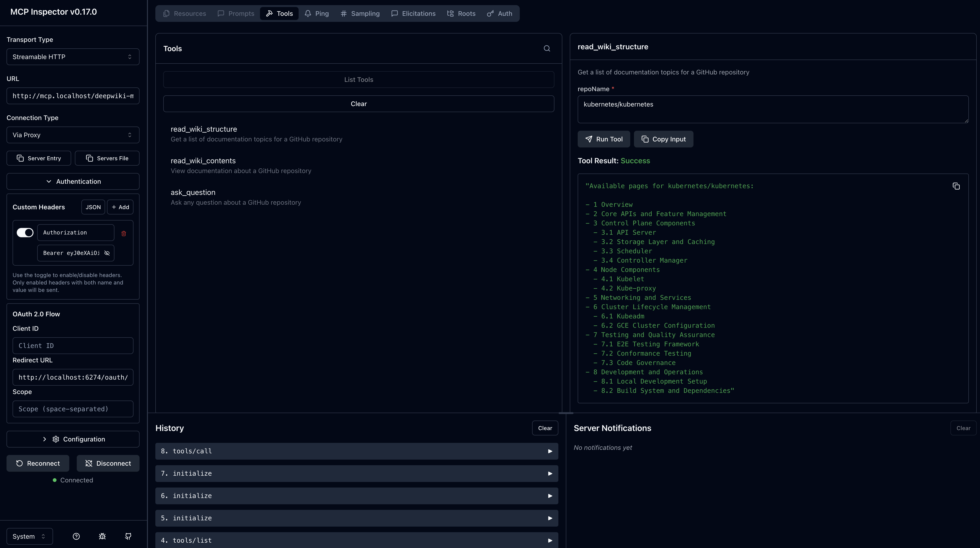Copy the tool result with the copy icon
The height and width of the screenshot is (548, 980).
[x=956, y=186]
